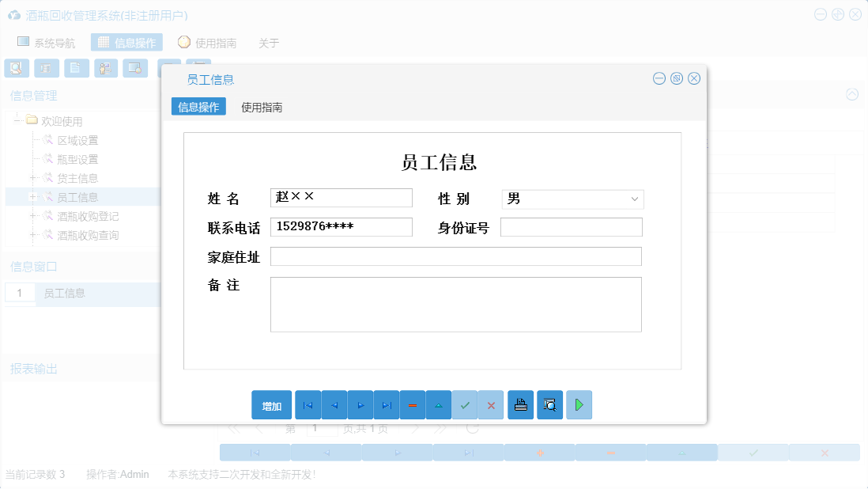This screenshot has width=868, height=489.
Task: Click the document page icon in the toolbar
Action: [76, 68]
